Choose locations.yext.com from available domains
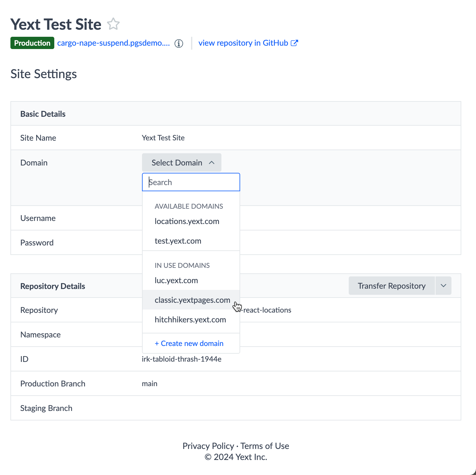476x475 pixels. click(x=191, y=221)
